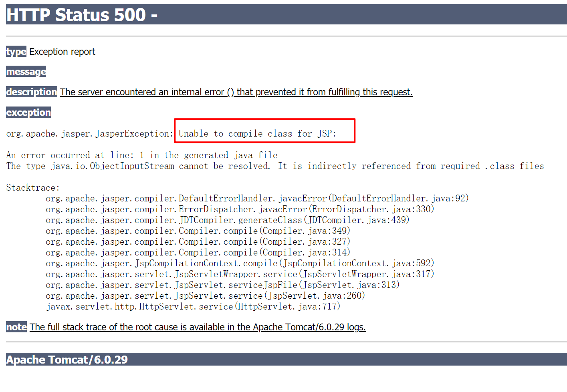
Task: Click the Compiler.java:314 stack line
Action: coord(198,252)
